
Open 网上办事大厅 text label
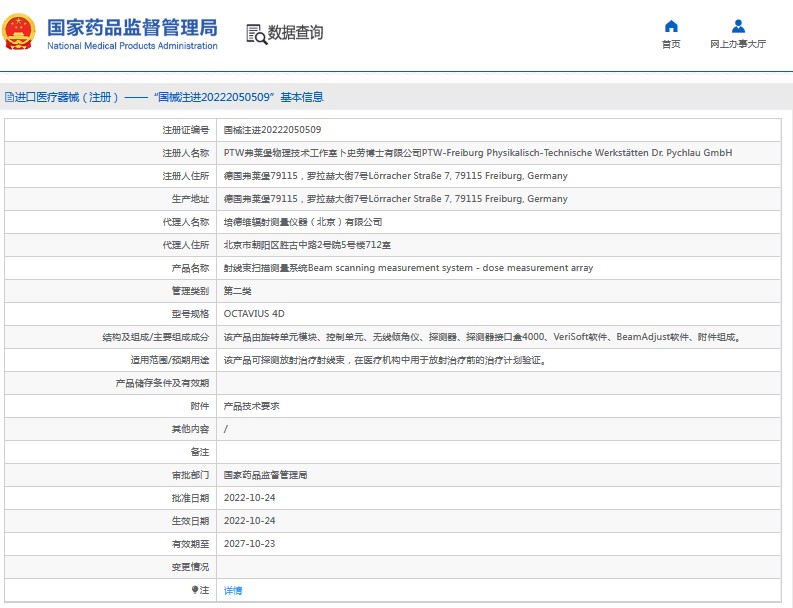738,45
